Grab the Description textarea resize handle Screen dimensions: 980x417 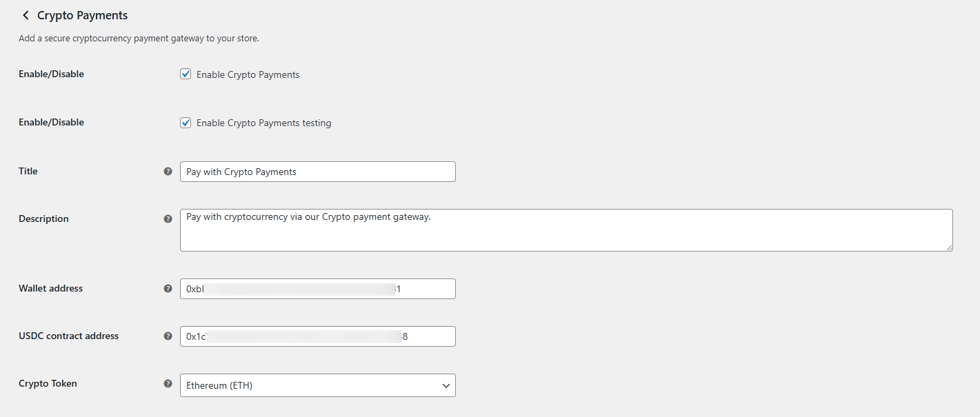[948, 247]
